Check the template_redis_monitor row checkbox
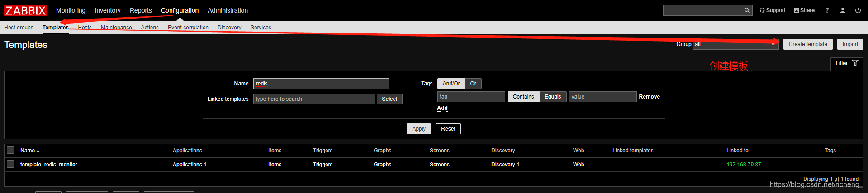The width and height of the screenshot is (868, 193). tap(10, 164)
